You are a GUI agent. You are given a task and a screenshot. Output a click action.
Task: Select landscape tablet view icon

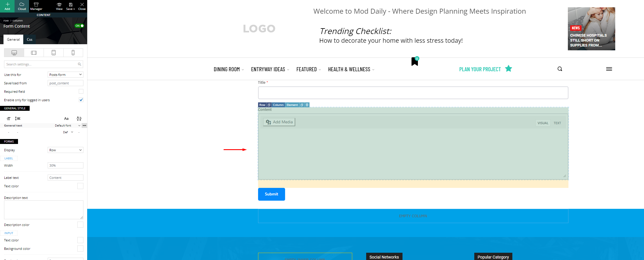pyautogui.click(x=34, y=53)
